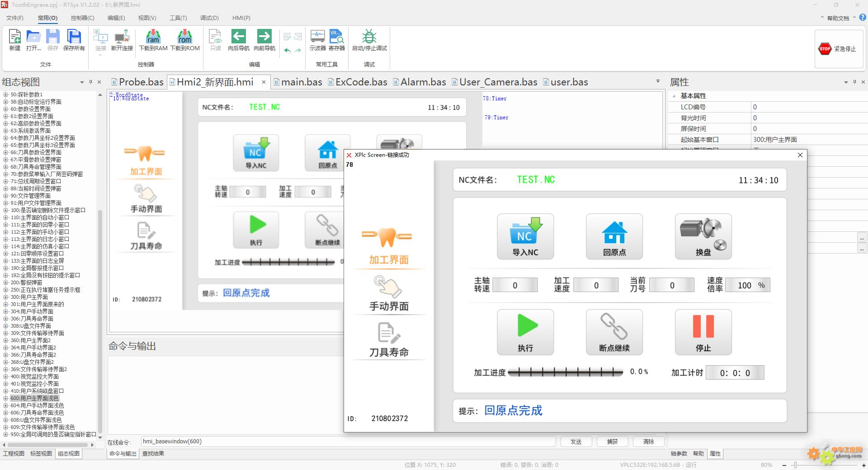Expand tree node 600:用户主界面浅色
The image size is (868, 470).
pos(6,398)
